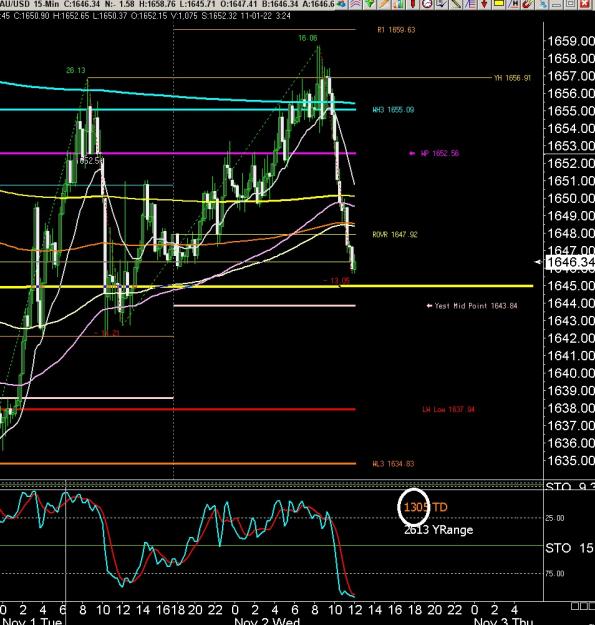Select the red LW Low horizontal line
This screenshot has width=595, height=625.
click(178, 409)
